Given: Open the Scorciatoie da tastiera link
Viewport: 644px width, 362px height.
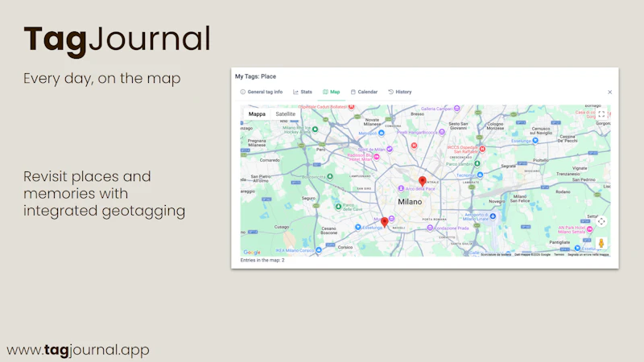Looking at the screenshot, I should pos(496,254).
